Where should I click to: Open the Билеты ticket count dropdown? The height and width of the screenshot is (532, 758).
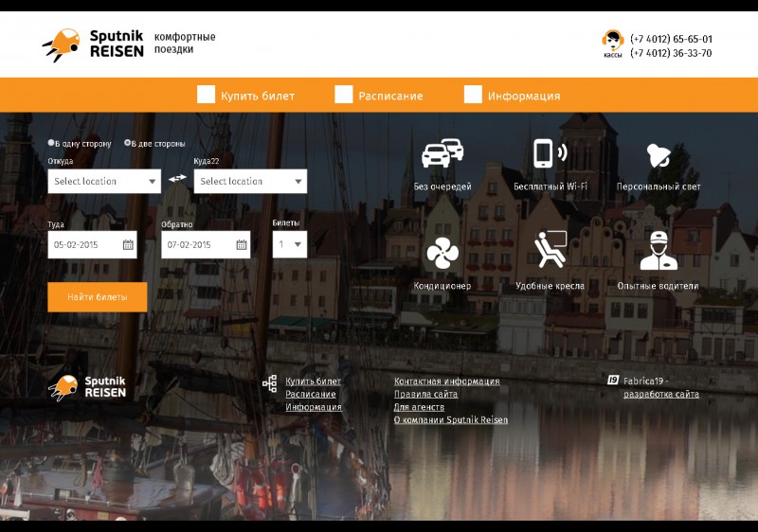290,244
